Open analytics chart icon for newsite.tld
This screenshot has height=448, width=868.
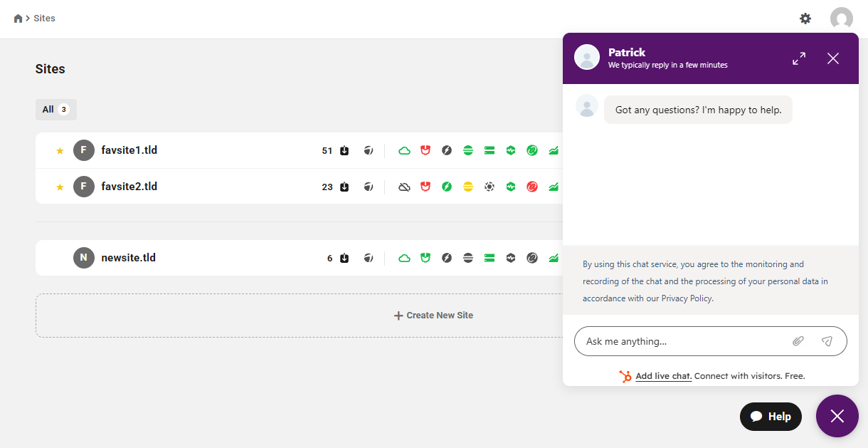pyautogui.click(x=554, y=258)
